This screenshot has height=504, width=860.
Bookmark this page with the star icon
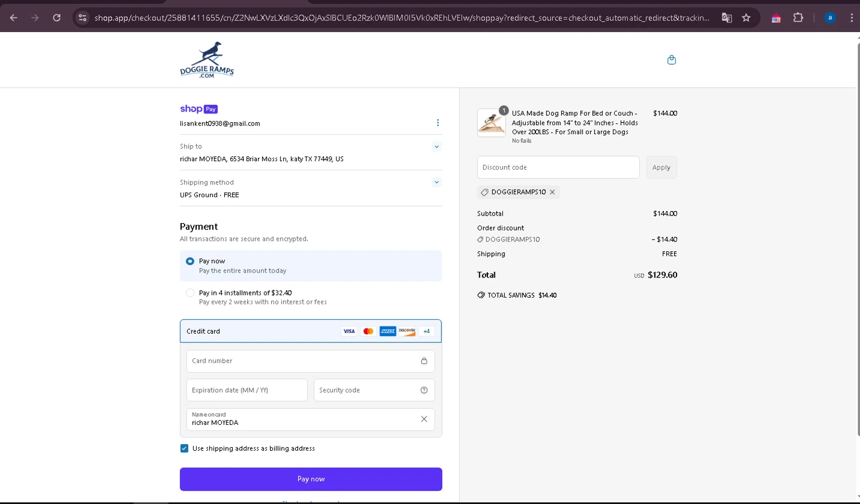(x=746, y=18)
